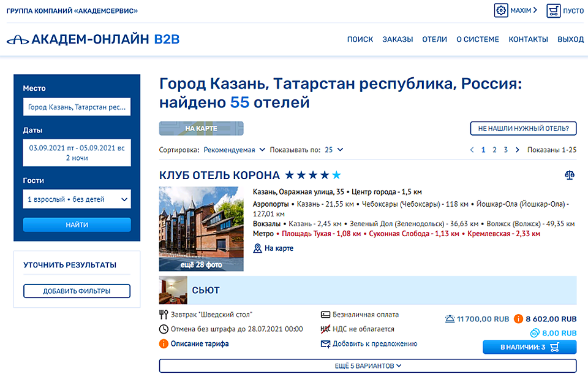This screenshot has width=588, height=379.
Task: Open the Гости dropdown showing 1 взрослый
Action: (x=77, y=199)
